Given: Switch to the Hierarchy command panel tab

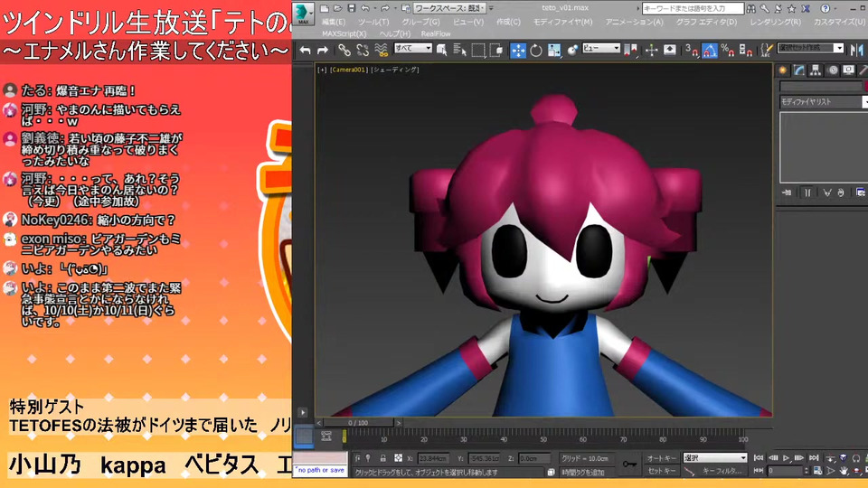Looking at the screenshot, I should coord(816,70).
